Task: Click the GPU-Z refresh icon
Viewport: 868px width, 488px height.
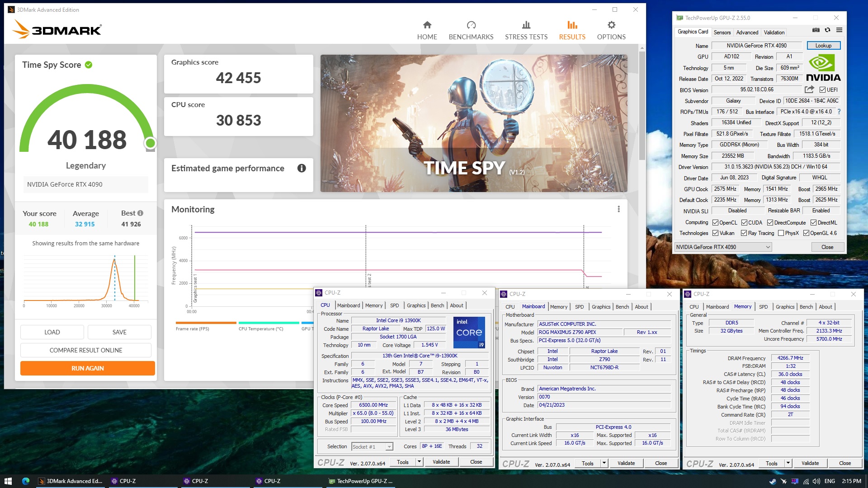Action: (x=827, y=30)
